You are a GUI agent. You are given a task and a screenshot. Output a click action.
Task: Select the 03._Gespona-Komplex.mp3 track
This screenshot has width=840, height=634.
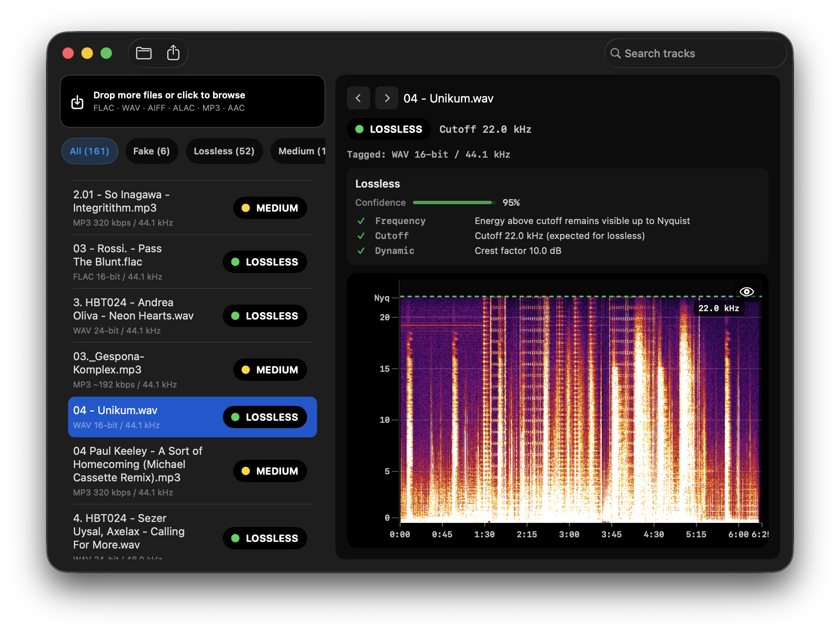[193, 370]
